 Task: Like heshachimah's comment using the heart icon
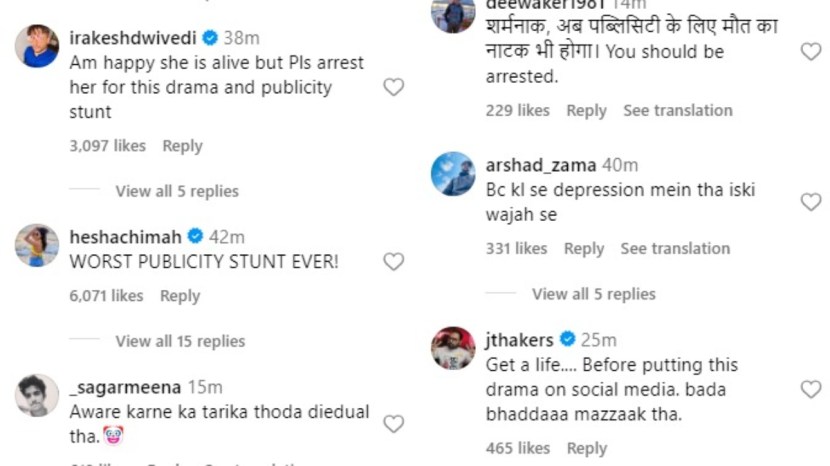(x=394, y=262)
